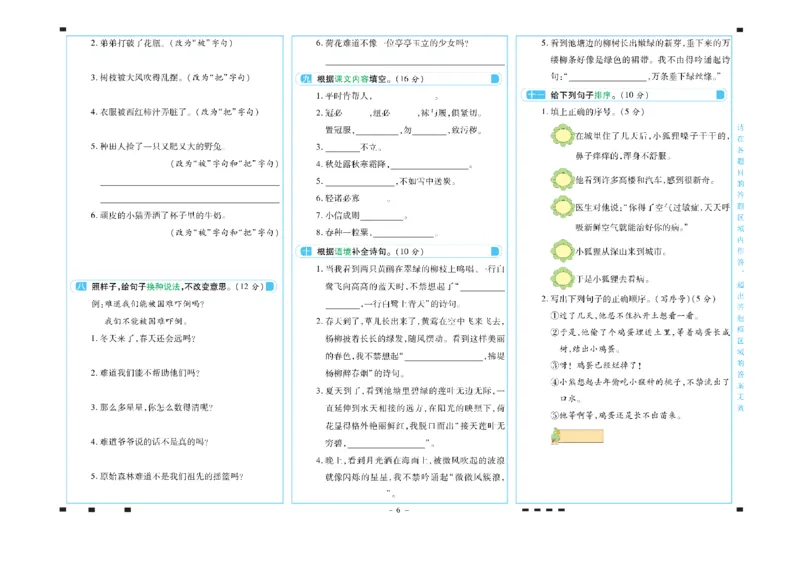Screen dimensions: 800x566
Task: Click the example line "我们不能被困难吓倒"
Action: 146,321
